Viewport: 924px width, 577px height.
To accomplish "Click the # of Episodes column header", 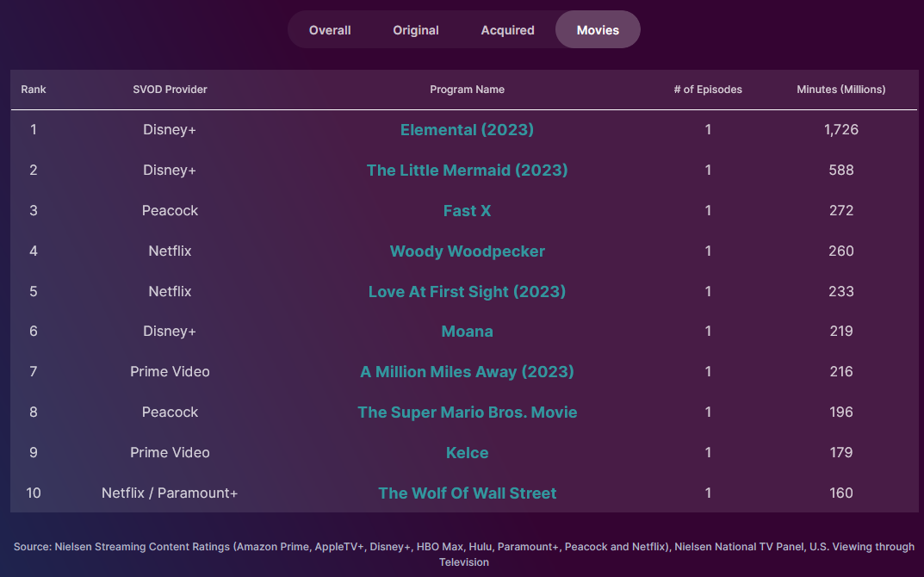I will click(708, 90).
